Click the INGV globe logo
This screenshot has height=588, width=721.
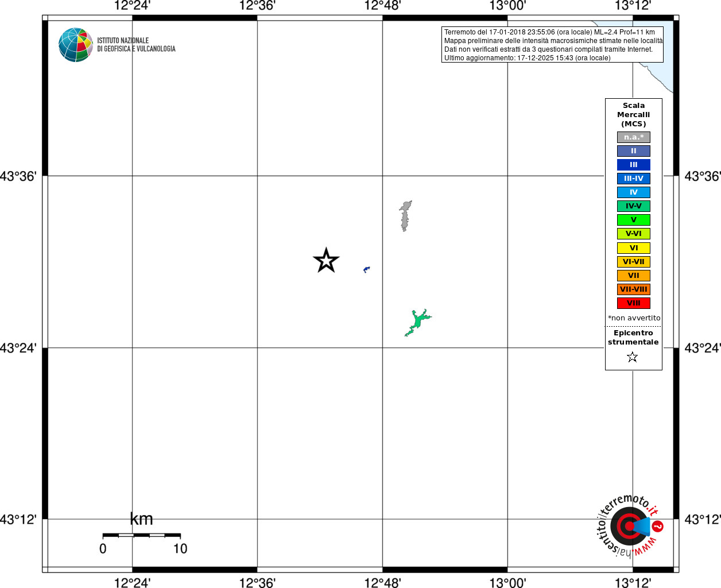[75, 45]
